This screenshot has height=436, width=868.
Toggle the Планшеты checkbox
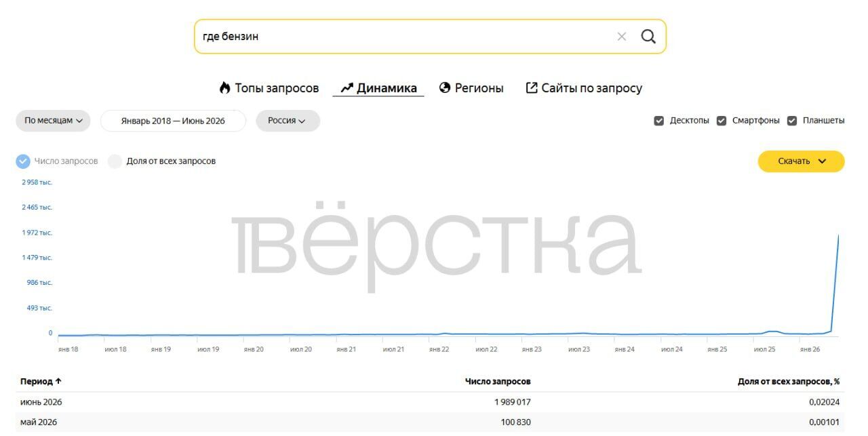click(x=792, y=121)
